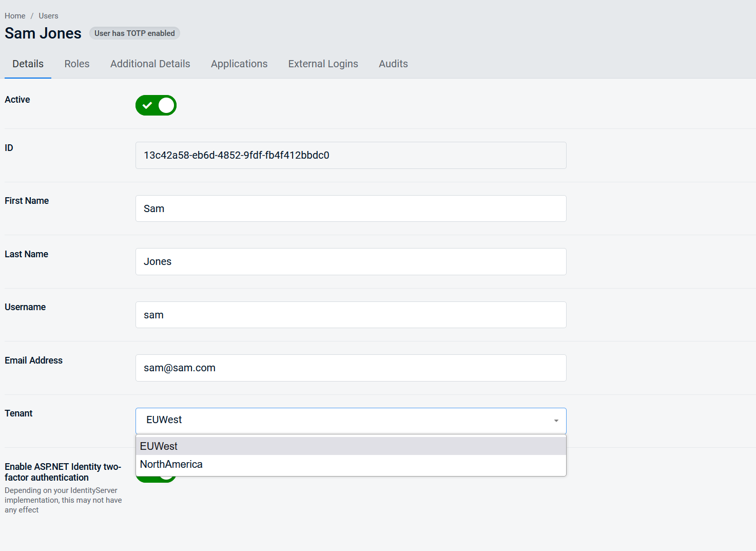
Task: Switch to the Roles tab
Action: click(x=77, y=64)
